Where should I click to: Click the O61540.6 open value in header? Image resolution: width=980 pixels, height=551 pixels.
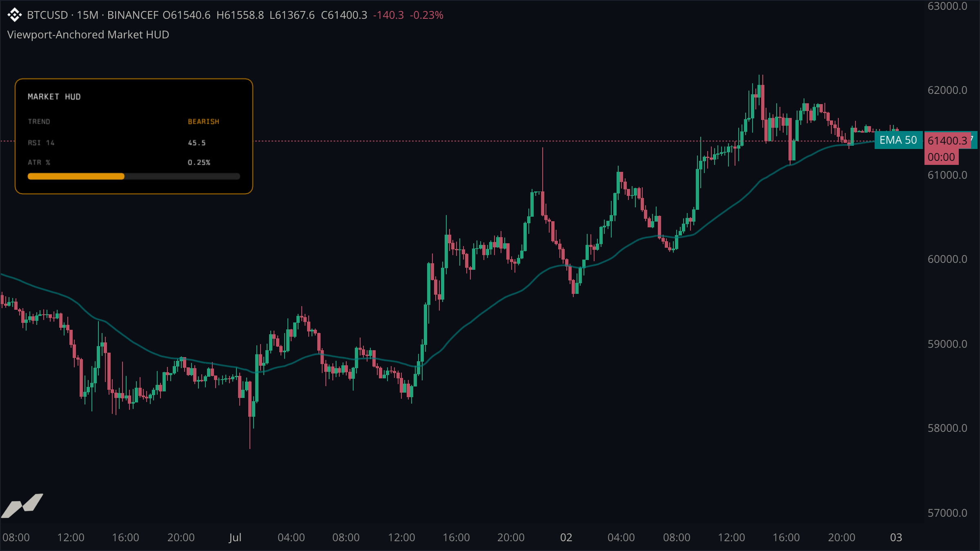[187, 15]
